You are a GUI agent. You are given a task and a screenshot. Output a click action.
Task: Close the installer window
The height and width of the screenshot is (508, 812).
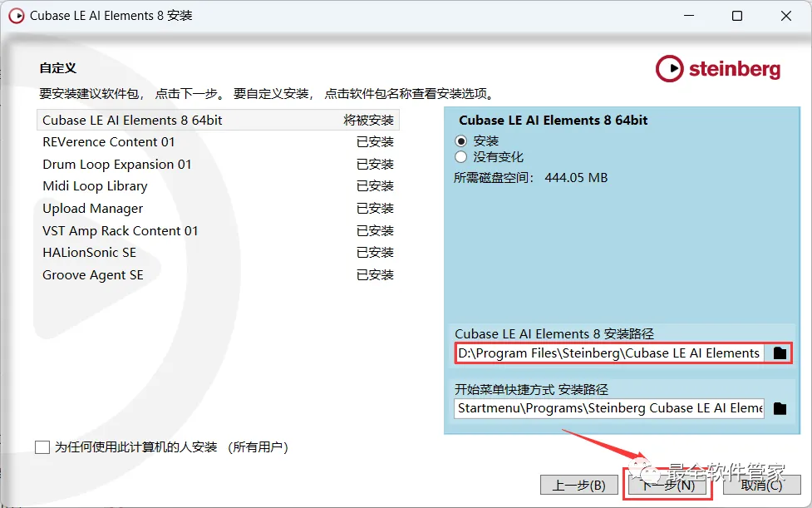[785, 16]
